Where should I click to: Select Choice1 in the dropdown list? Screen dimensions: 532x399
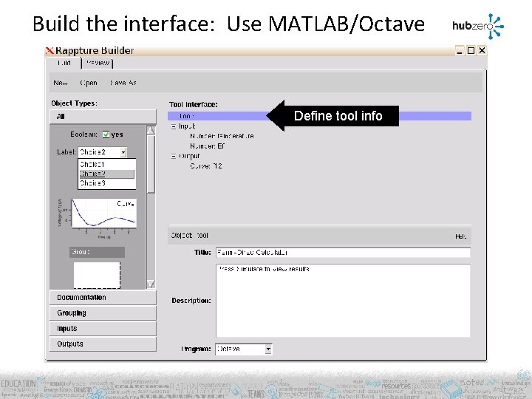(107, 164)
